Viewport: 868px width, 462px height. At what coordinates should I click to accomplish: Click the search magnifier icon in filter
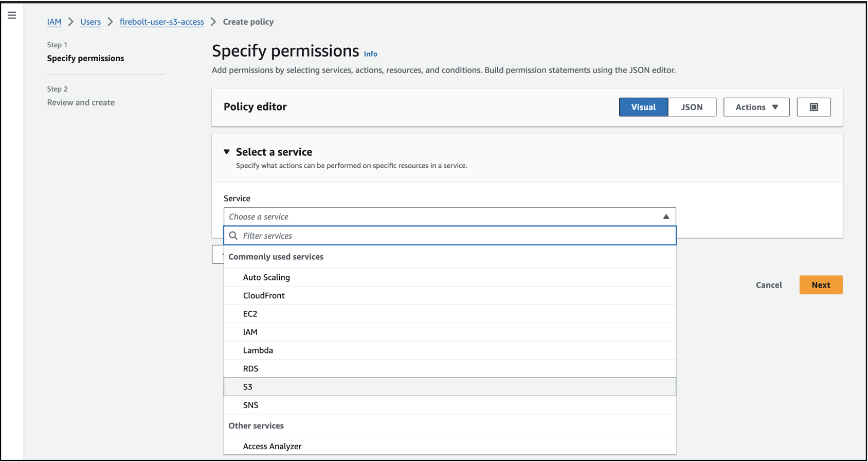[x=233, y=236]
